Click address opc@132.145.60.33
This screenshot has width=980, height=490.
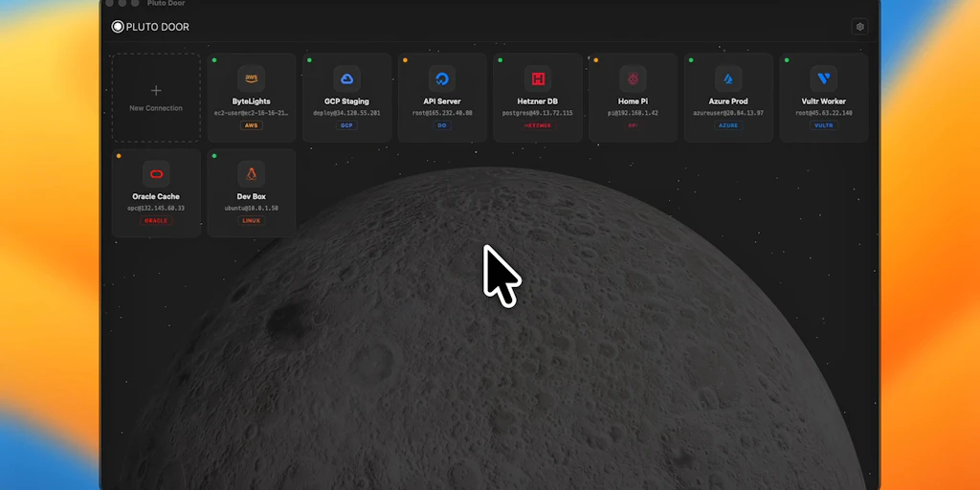pyautogui.click(x=156, y=208)
